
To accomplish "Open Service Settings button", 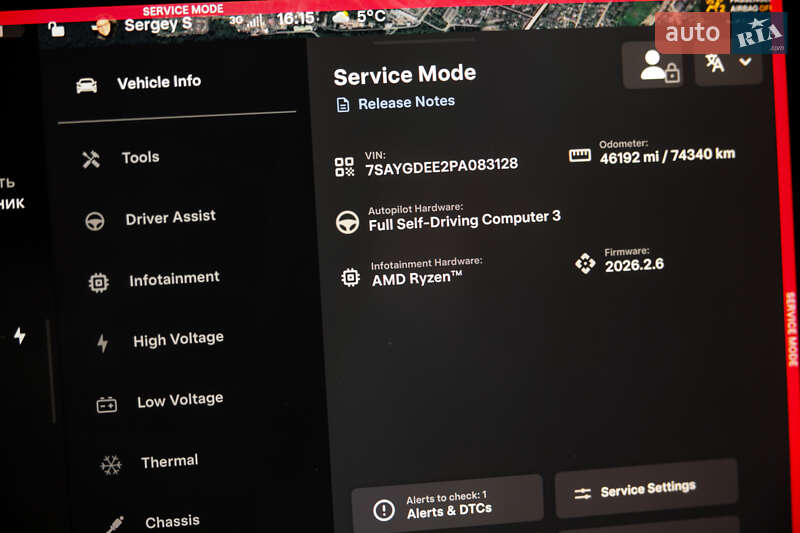I will pos(646,489).
